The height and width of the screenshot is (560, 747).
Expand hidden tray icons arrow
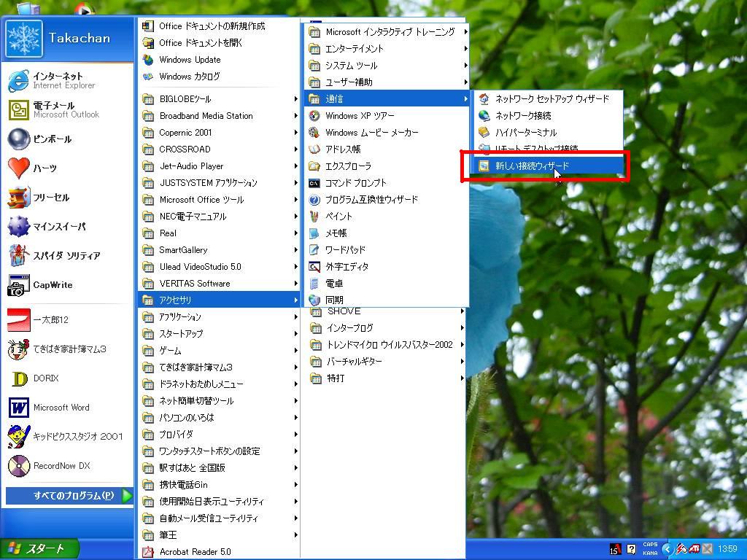pos(667,550)
